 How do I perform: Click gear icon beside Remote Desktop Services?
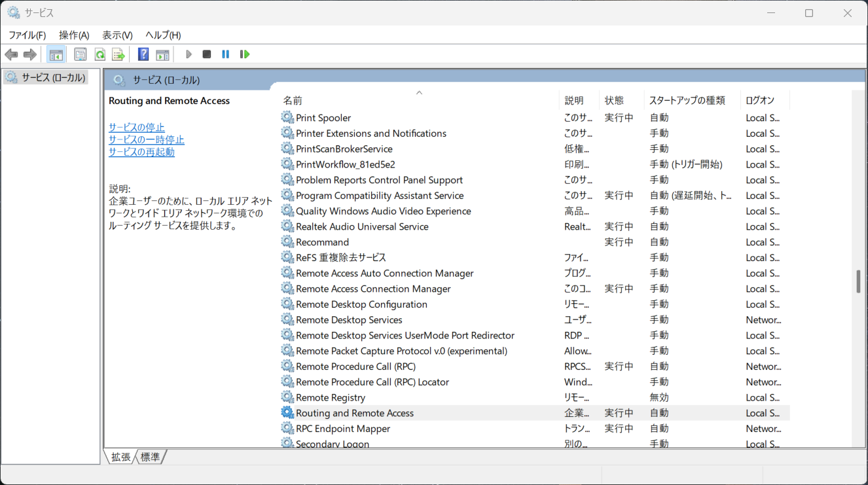[287, 320]
